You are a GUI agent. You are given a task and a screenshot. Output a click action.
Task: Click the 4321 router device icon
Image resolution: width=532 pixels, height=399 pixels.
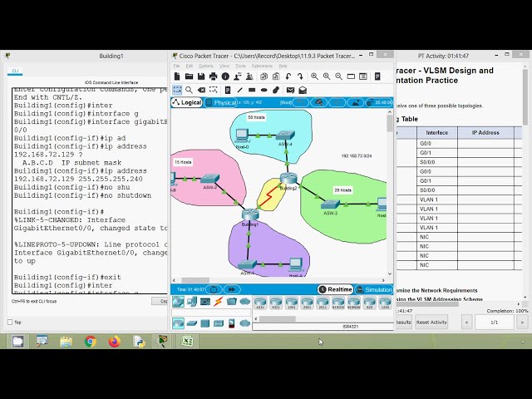276,303
